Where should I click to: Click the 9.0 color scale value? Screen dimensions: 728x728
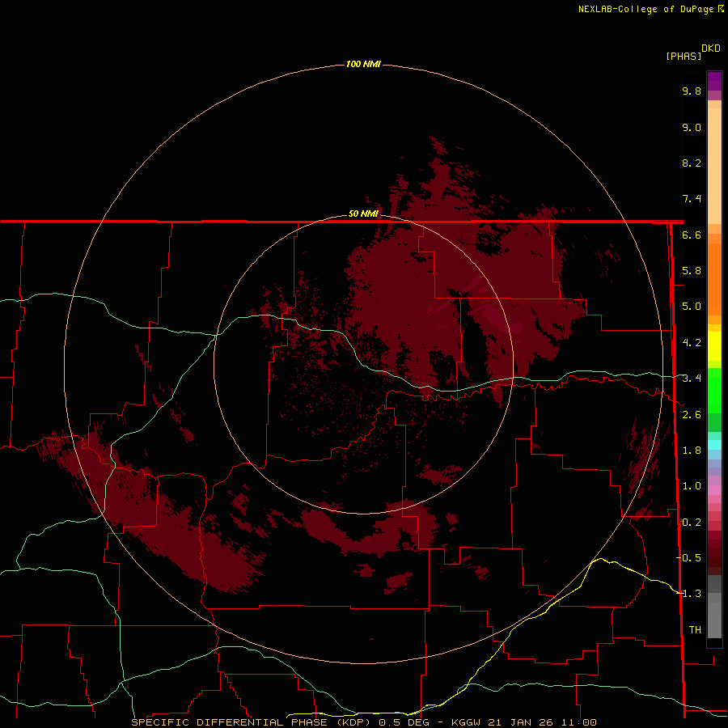(692, 127)
